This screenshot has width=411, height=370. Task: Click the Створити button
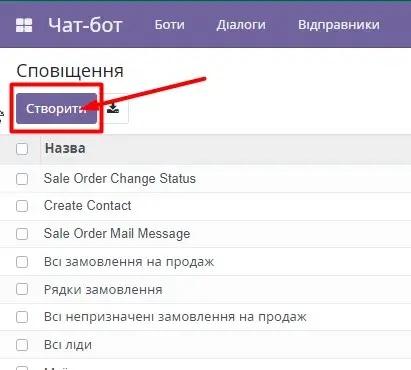[56, 109]
